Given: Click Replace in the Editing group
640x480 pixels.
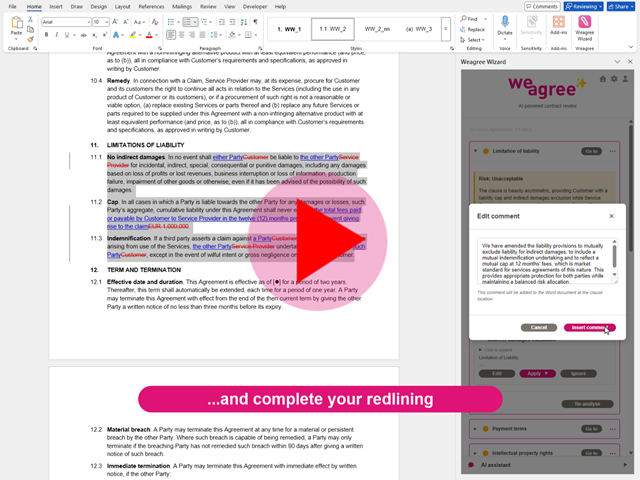Looking at the screenshot, I should pyautogui.click(x=472, y=29).
